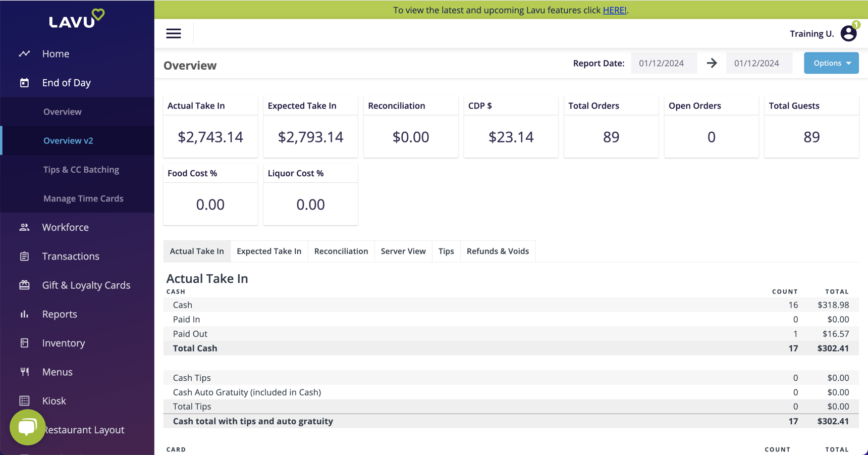
Task: Switch to the Expected Take In tab
Action: point(269,251)
